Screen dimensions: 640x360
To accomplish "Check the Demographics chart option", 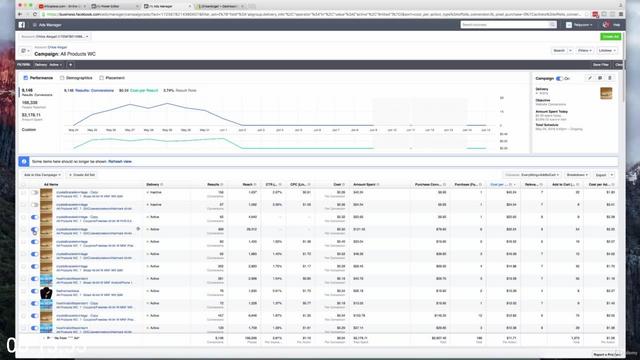I will pos(62,78).
